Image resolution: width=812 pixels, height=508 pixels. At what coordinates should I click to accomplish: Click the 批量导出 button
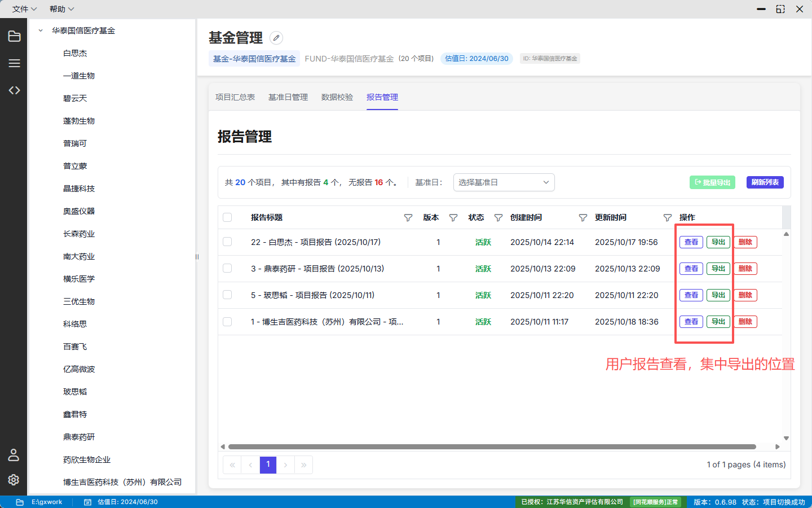pos(712,182)
